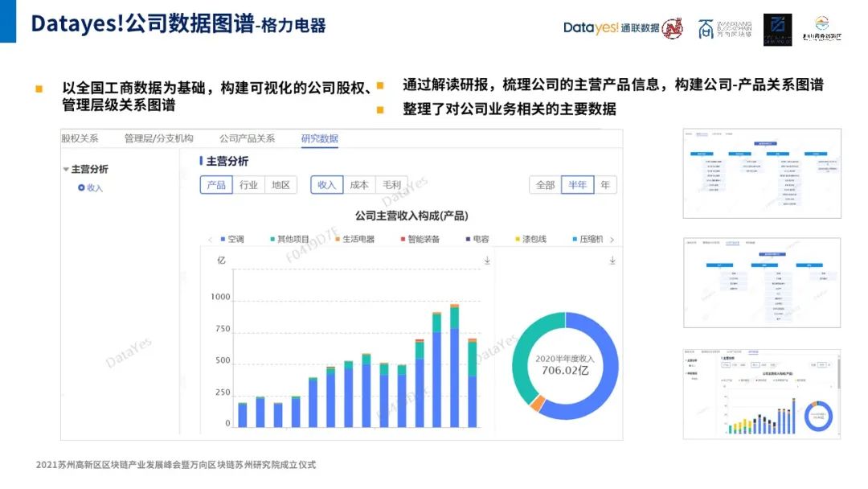This screenshot has width=868, height=489.
Task: Toggle 生活电器 legend entry
Action: tap(353, 239)
